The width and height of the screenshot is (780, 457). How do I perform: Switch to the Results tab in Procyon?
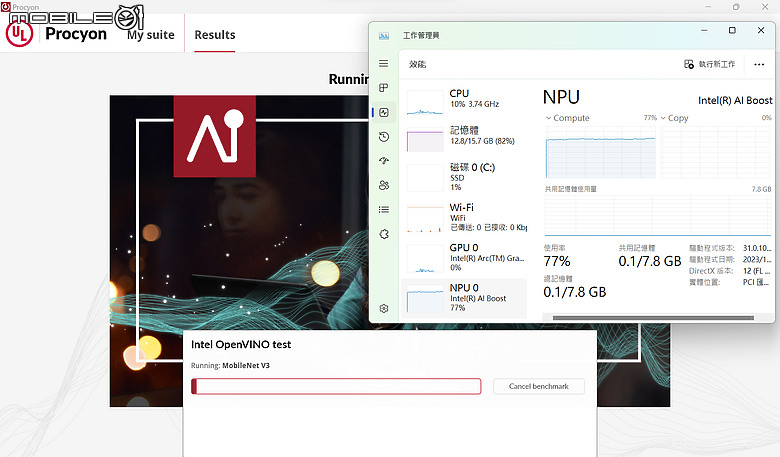coord(214,35)
